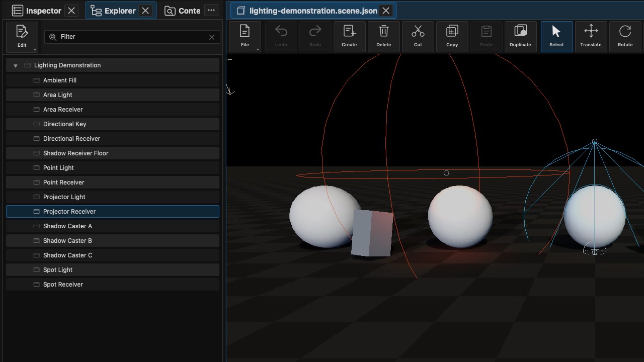
Task: Open the Edit button dropdown arrow
Action: pyautogui.click(x=35, y=50)
